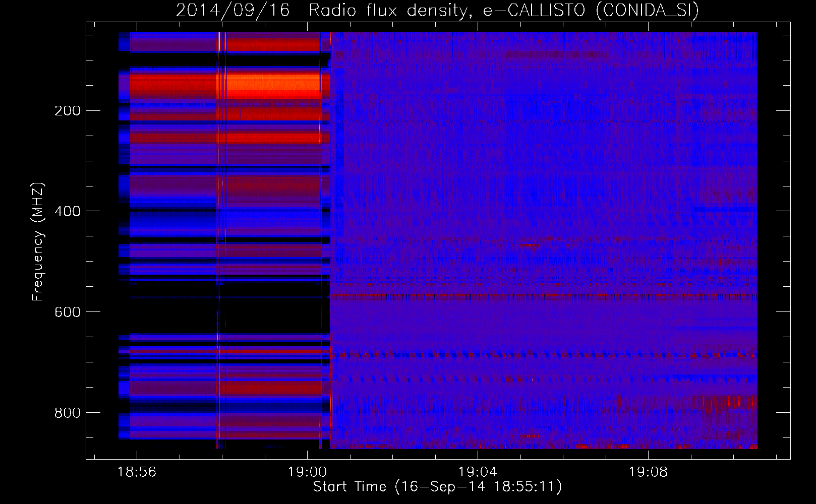
Task: Click the '400' frequency tick label
Action: coord(67,211)
